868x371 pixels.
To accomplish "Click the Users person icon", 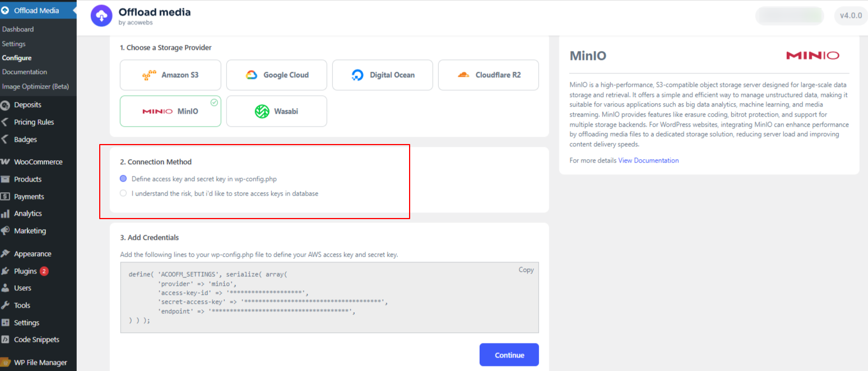I will coord(6,288).
